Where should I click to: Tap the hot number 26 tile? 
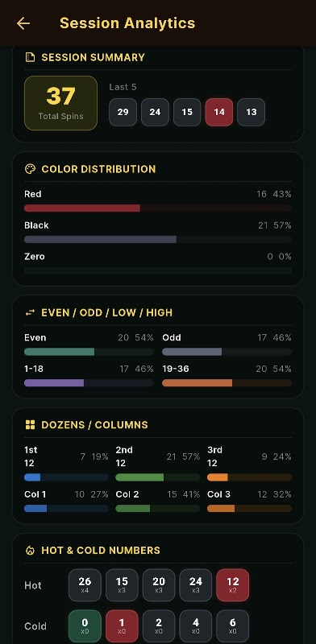point(85,585)
